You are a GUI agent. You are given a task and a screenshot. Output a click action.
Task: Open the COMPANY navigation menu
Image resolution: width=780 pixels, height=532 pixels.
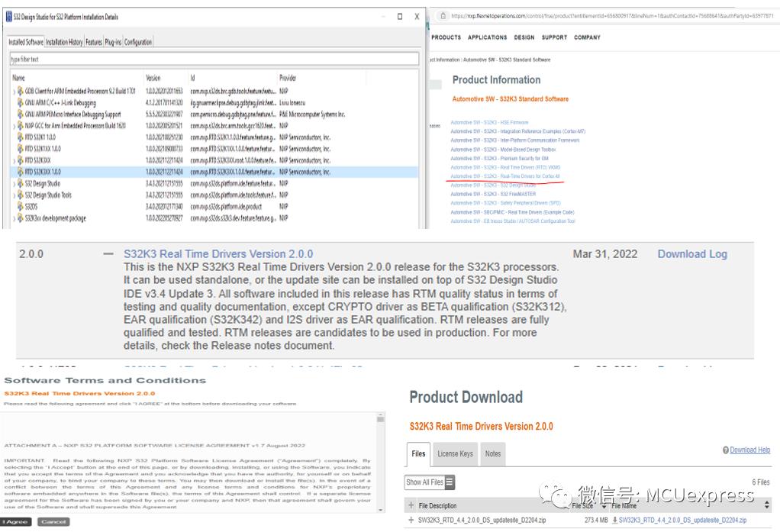pyautogui.click(x=587, y=37)
